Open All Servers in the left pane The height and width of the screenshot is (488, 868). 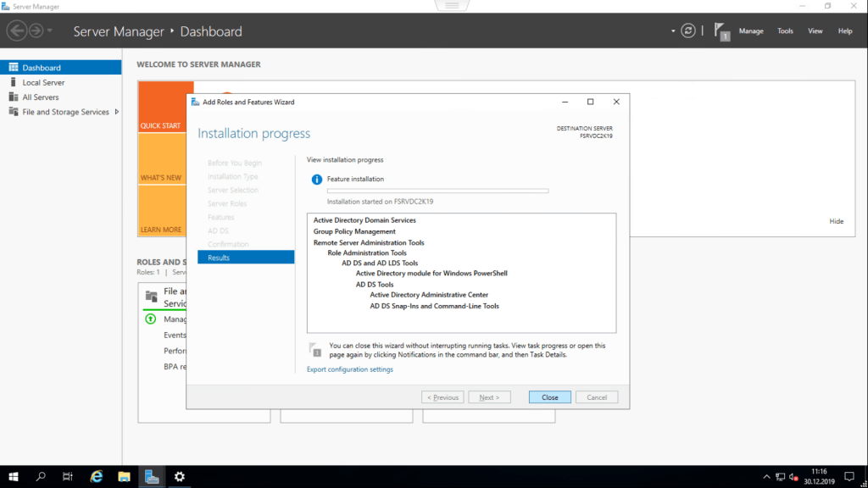click(x=40, y=97)
